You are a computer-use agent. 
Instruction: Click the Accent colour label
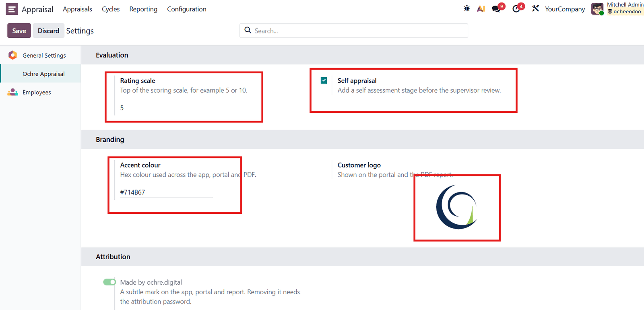(140, 165)
